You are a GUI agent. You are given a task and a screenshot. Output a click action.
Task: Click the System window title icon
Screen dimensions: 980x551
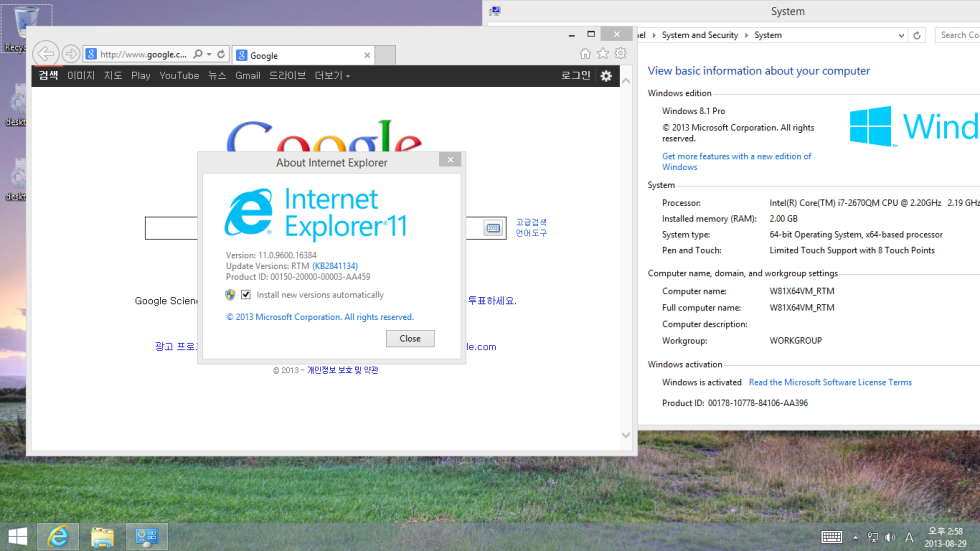click(x=495, y=11)
